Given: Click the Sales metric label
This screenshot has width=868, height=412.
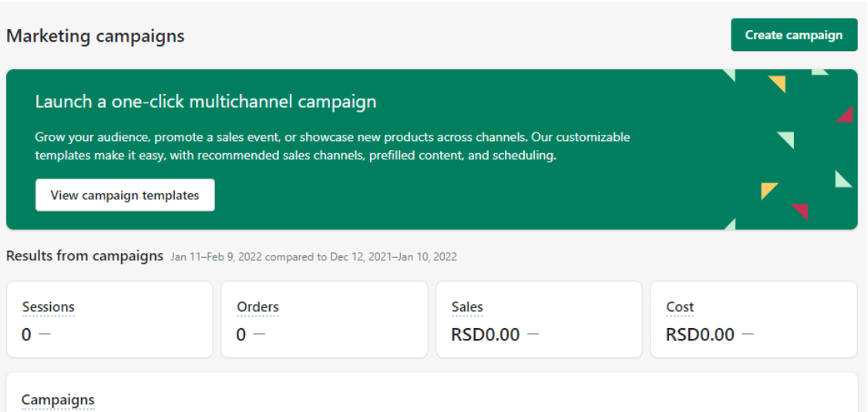Looking at the screenshot, I should point(467,306).
